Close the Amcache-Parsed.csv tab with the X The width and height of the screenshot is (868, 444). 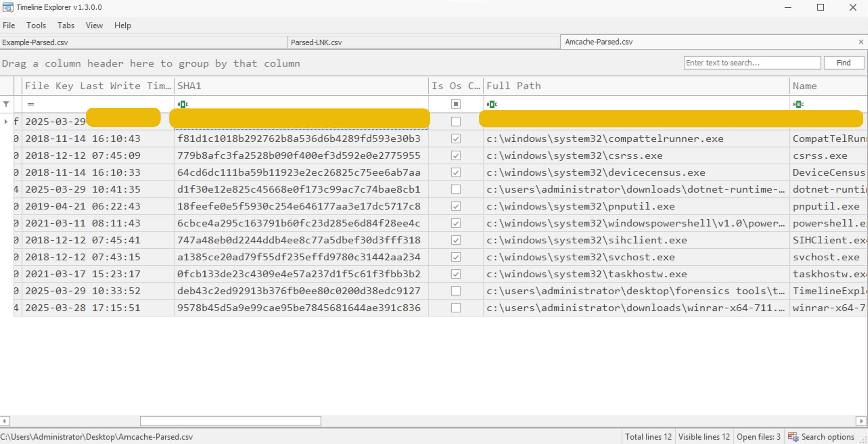point(861,42)
